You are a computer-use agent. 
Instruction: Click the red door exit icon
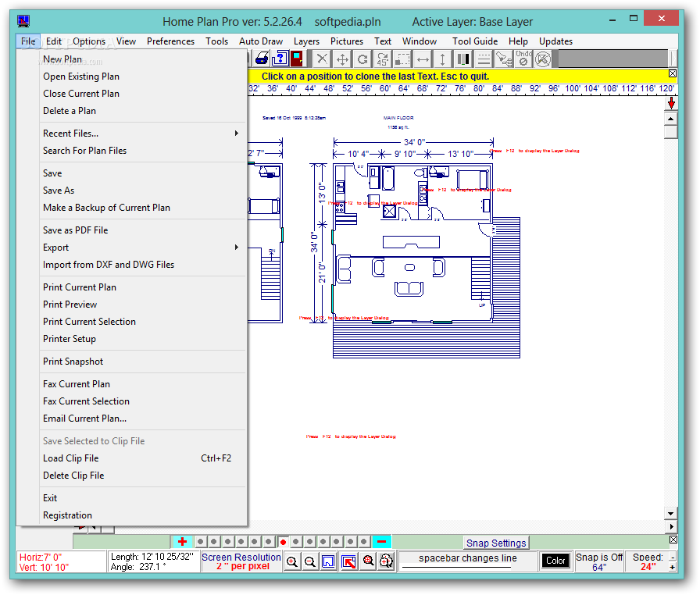pos(297,59)
